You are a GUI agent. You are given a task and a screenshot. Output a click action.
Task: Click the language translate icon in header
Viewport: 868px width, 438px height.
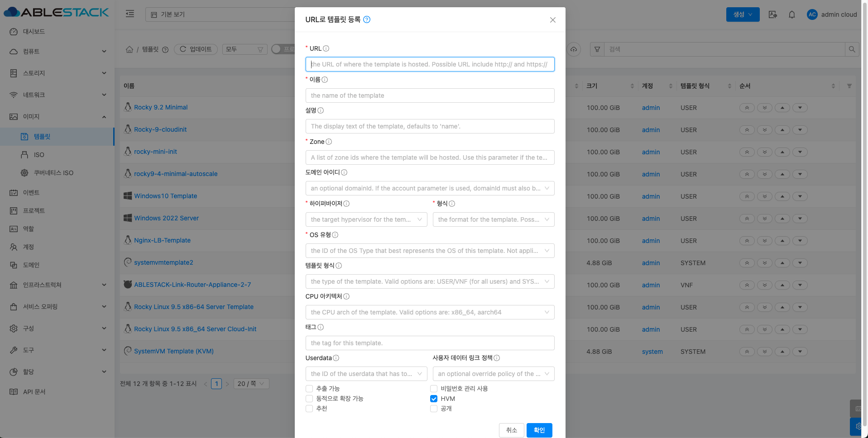click(x=773, y=14)
